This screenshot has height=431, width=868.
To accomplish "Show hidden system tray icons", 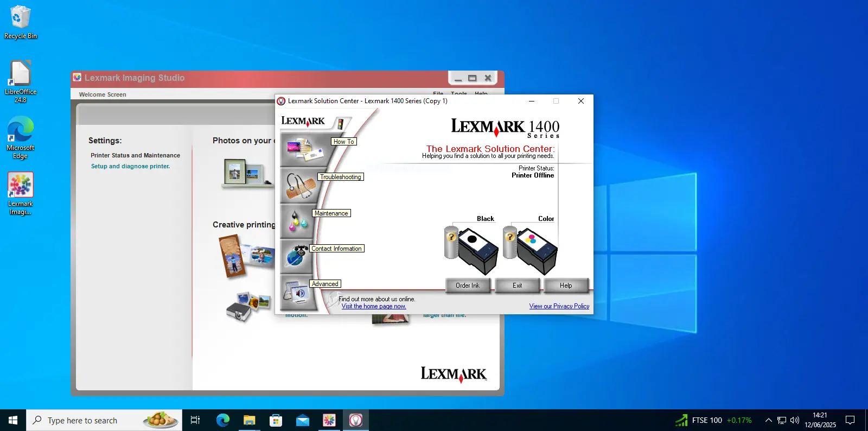I will coord(768,420).
